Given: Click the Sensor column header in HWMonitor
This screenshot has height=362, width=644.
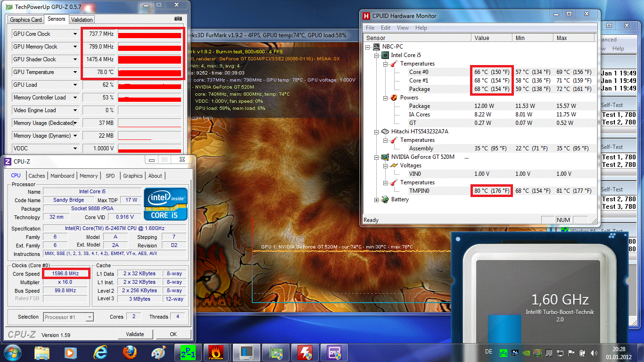Looking at the screenshot, I should pyautogui.click(x=417, y=38).
